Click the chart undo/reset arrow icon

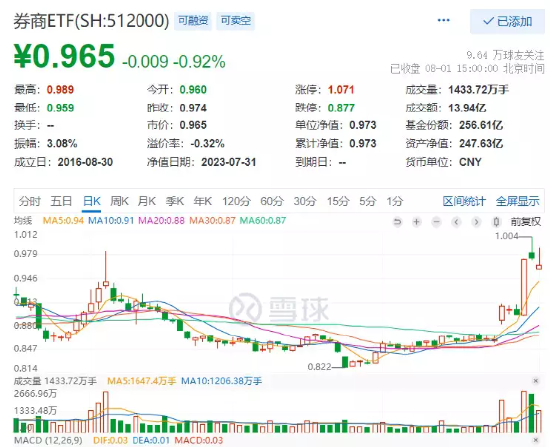(397, 222)
